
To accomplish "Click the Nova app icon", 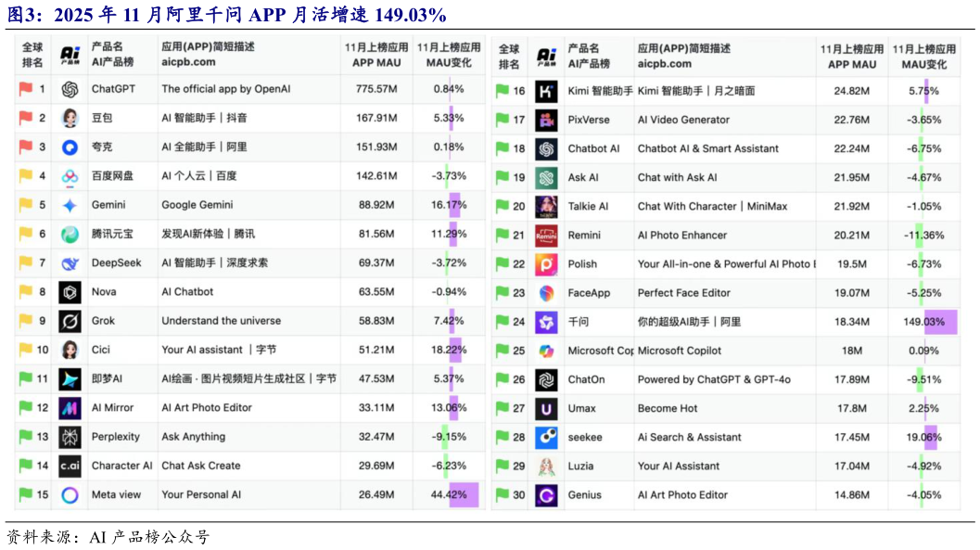I will tap(70, 292).
